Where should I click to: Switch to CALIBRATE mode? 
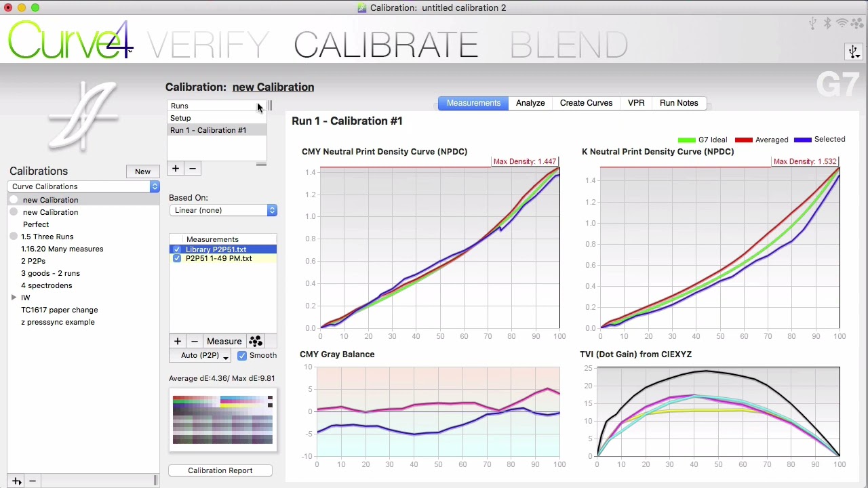[386, 45]
